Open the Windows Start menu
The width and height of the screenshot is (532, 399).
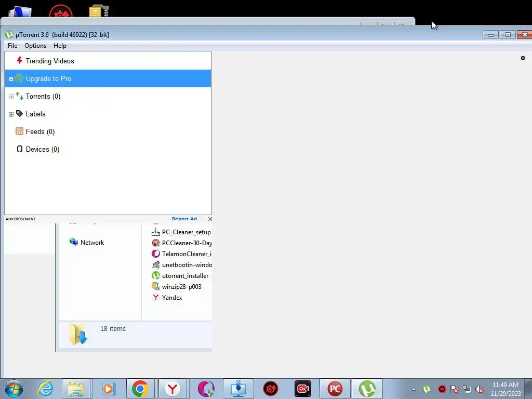point(14,389)
